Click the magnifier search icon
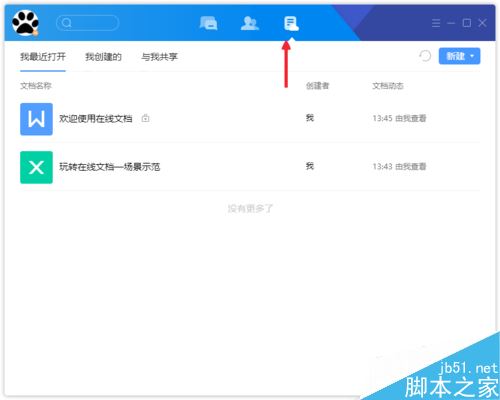The height and width of the screenshot is (400, 500). pyautogui.click(x=67, y=23)
